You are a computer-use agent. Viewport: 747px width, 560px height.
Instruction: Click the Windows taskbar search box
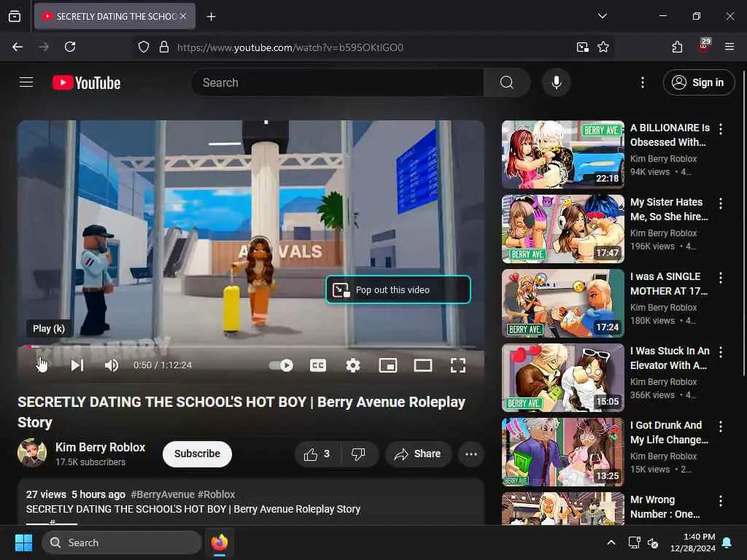pos(122,542)
